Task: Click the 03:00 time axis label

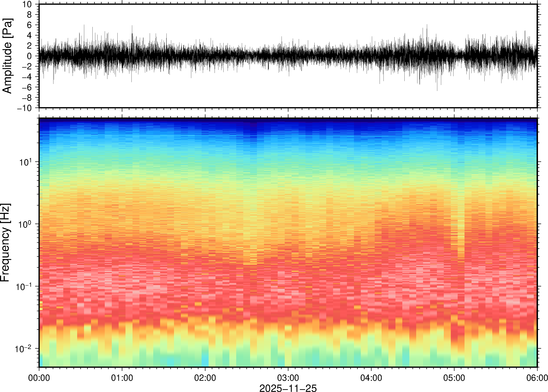Action: (288, 378)
